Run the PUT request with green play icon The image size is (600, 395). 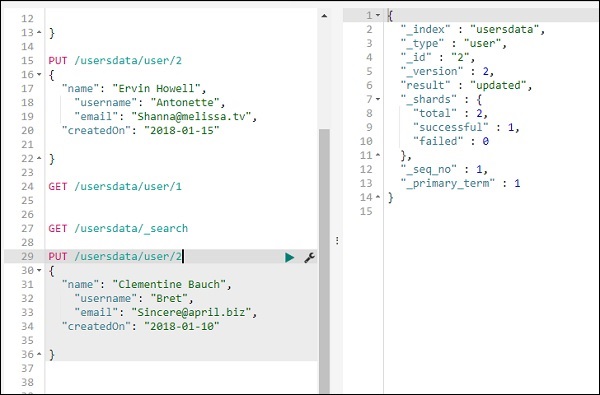(x=290, y=257)
